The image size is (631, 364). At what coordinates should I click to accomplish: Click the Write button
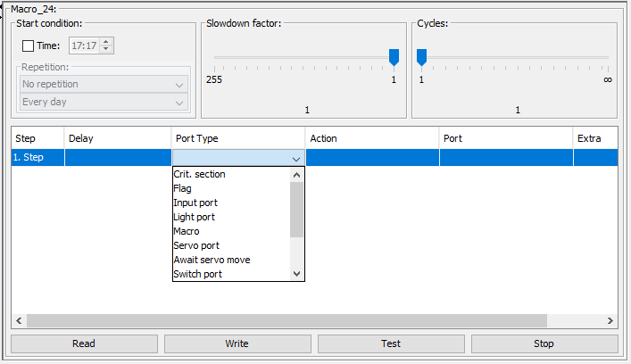click(x=237, y=343)
